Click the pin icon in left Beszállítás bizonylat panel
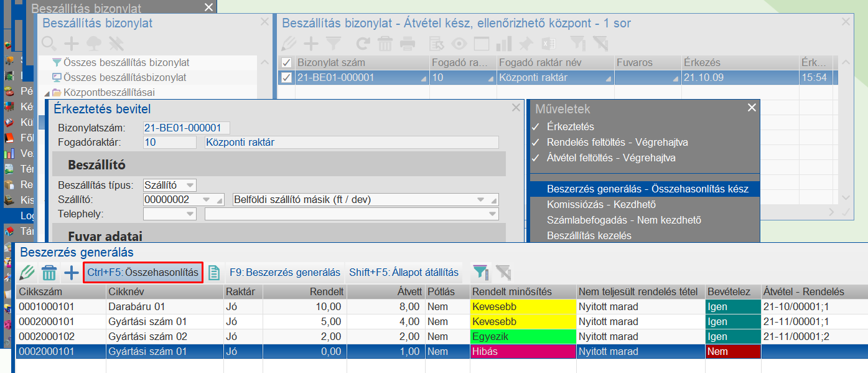 pyautogui.click(x=116, y=44)
